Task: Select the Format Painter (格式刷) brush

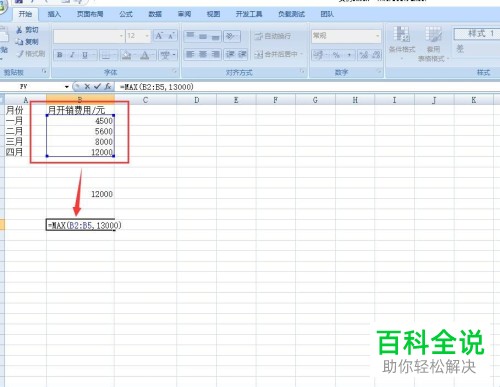Action: 31,54
